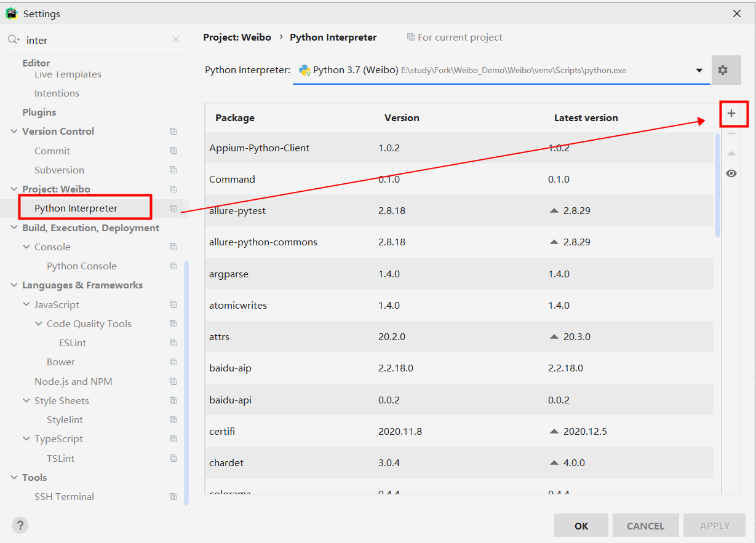Viewport: 756px width, 543px height.
Task: Collapse the Project: Weibo tree node
Action: 14,189
